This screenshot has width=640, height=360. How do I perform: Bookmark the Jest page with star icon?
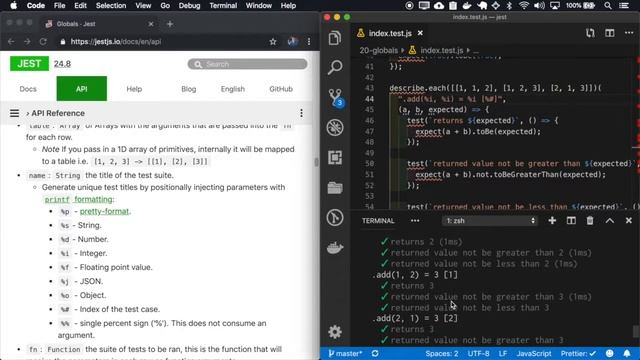(273, 42)
